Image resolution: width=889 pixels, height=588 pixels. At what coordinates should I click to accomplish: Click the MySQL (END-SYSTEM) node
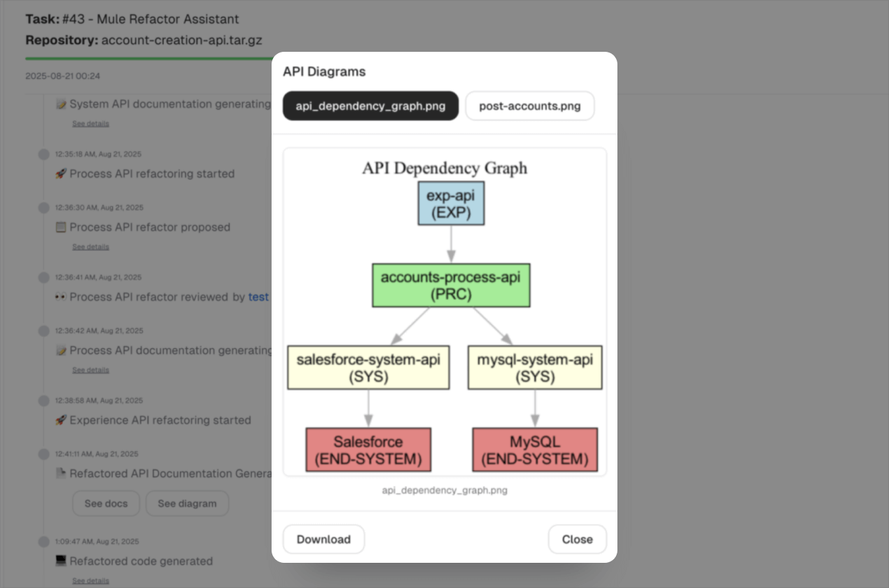point(535,449)
